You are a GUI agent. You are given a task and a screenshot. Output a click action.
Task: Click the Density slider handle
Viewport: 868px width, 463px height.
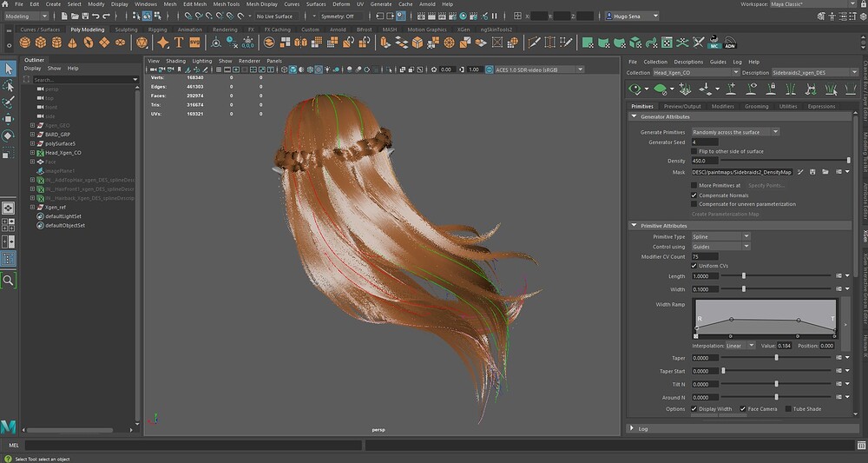pyautogui.click(x=848, y=161)
